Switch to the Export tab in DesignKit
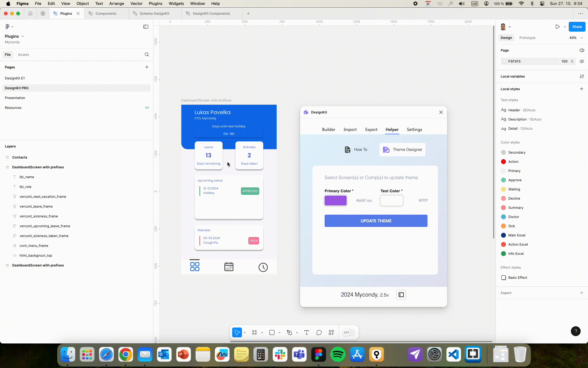The image size is (588, 368). coord(371,129)
